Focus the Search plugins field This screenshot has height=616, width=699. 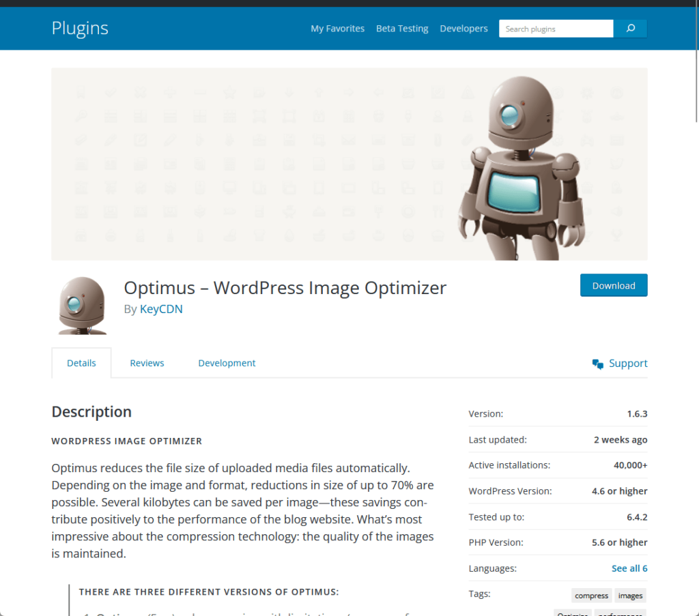556,29
